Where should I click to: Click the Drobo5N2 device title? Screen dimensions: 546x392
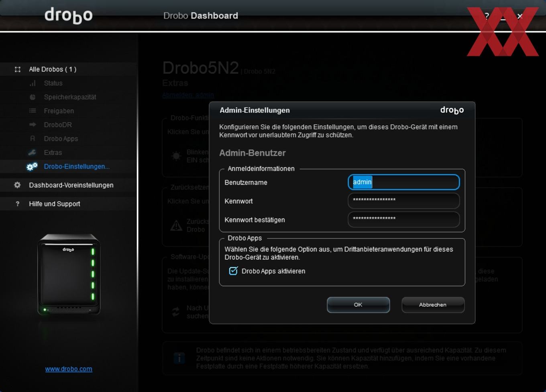tap(200, 68)
